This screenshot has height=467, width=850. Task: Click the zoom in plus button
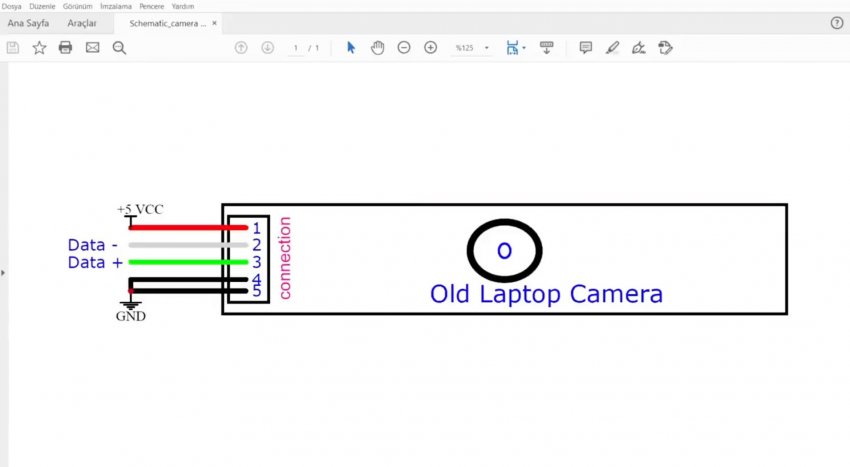tap(431, 47)
